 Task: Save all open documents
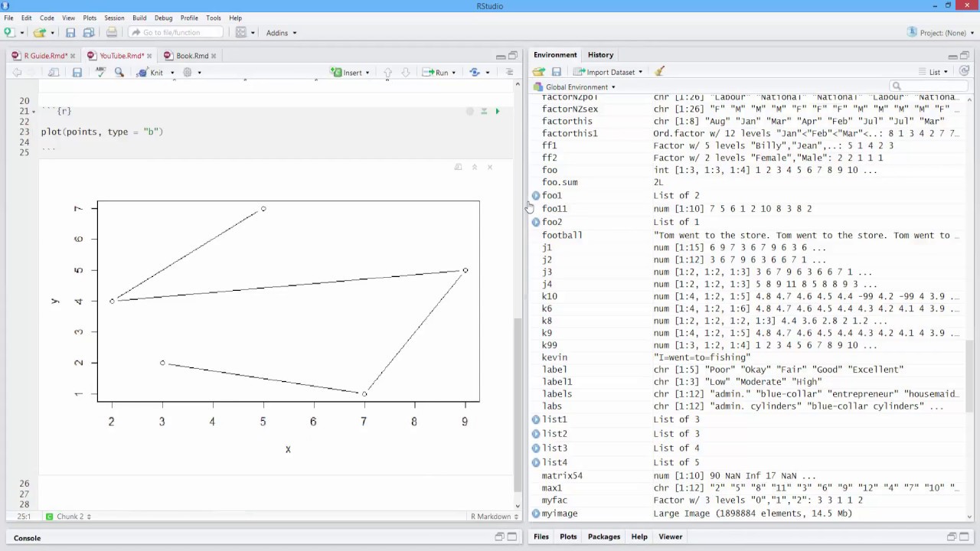pos(88,33)
